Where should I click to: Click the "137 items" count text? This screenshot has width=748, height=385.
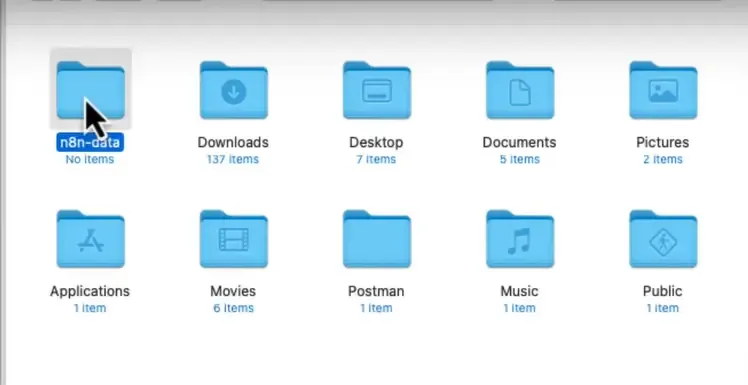coord(233,159)
